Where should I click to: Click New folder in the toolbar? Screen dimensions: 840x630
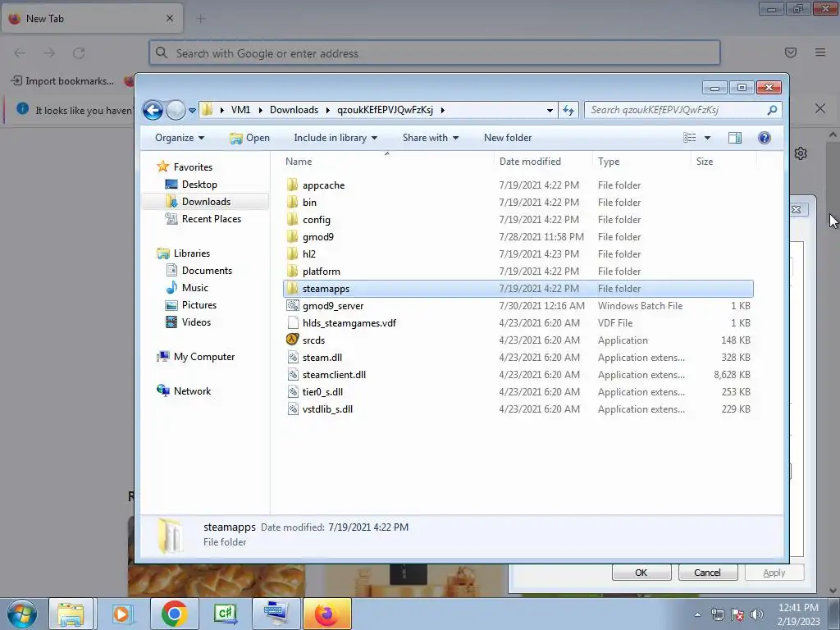point(507,138)
